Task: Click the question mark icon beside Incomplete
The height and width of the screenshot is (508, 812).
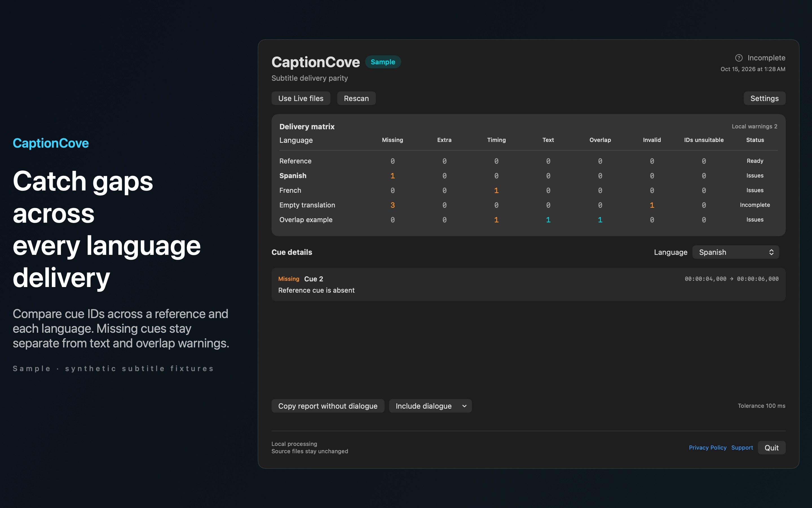Action: (x=739, y=58)
